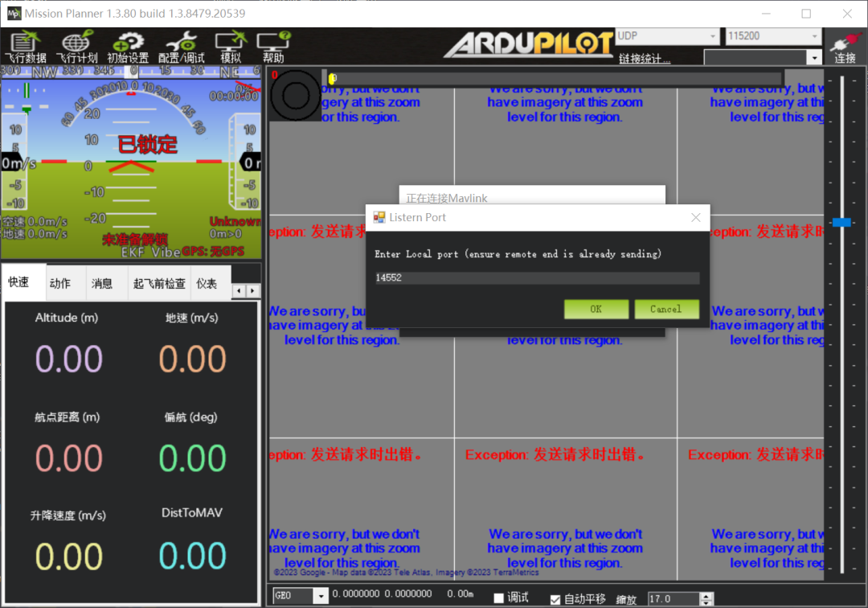This screenshot has height=608, width=868.
Task: Click the GPS: 无GPS status text
Action: coord(213,252)
